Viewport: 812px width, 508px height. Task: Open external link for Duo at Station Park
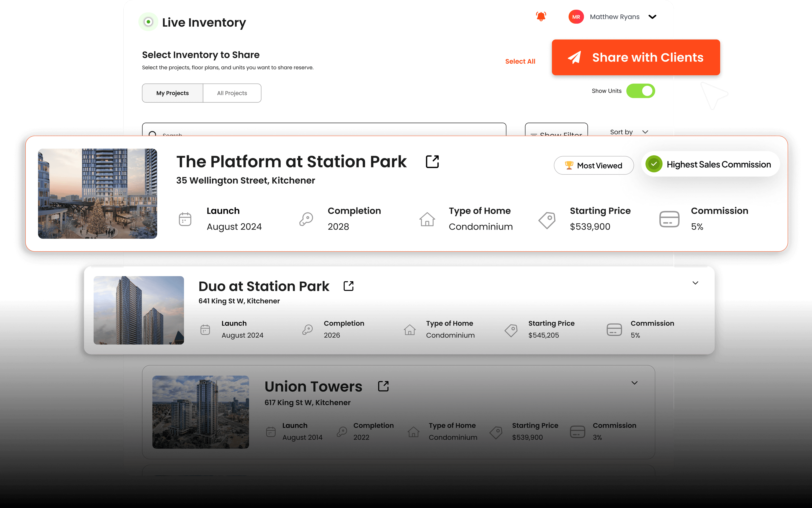348,286
